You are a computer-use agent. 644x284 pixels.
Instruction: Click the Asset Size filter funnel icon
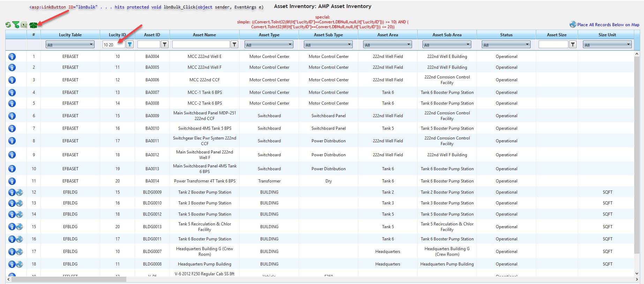pos(573,44)
